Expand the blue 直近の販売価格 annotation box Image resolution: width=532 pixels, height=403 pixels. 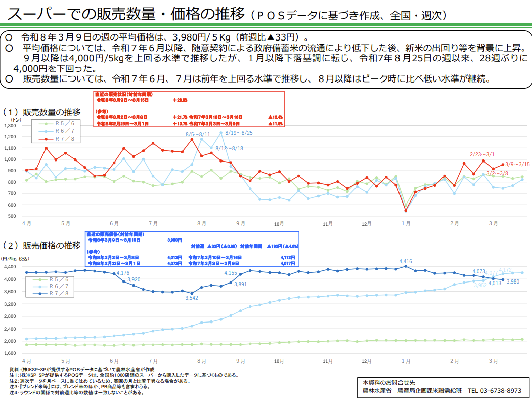[192, 248]
